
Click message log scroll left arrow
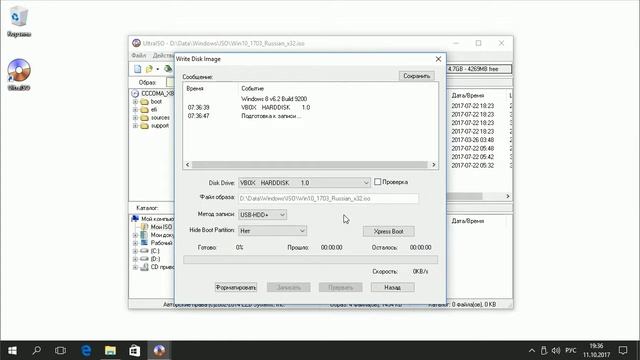(x=187, y=164)
